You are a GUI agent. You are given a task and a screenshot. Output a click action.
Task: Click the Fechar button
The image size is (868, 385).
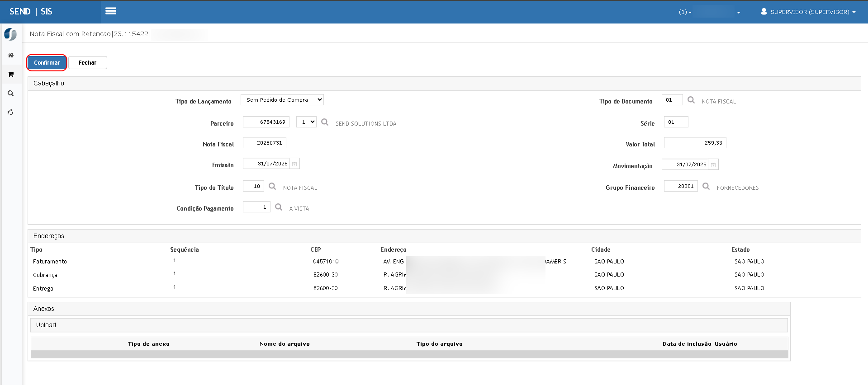tap(87, 63)
